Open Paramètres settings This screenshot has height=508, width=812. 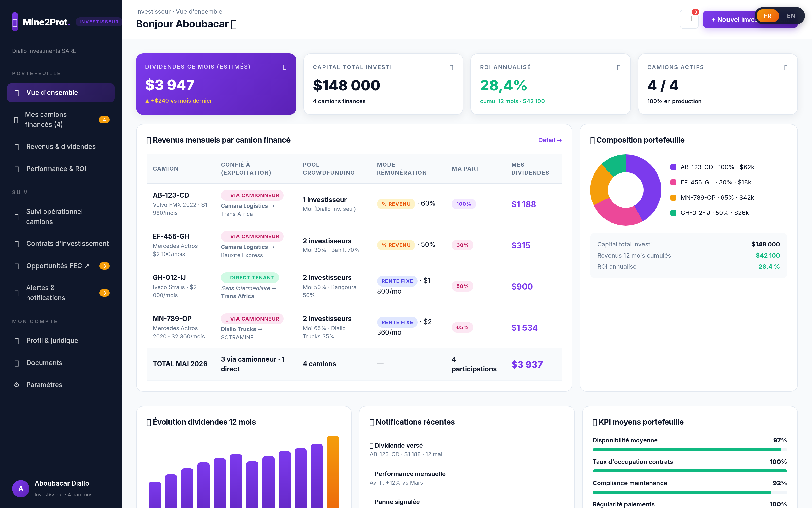point(61,385)
